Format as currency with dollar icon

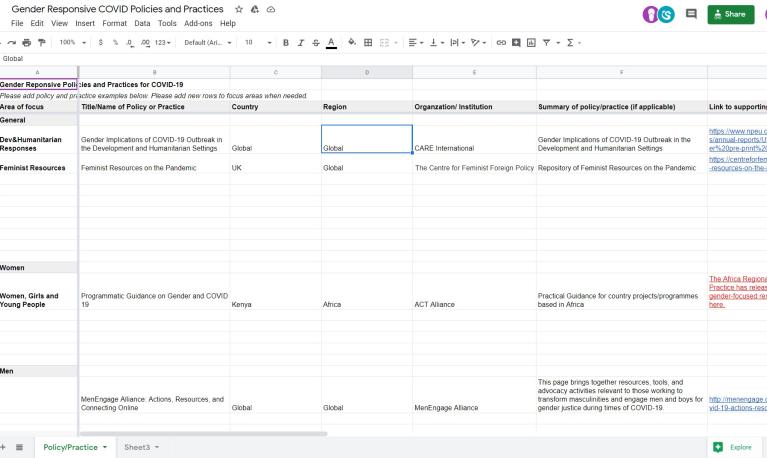[x=101, y=43]
